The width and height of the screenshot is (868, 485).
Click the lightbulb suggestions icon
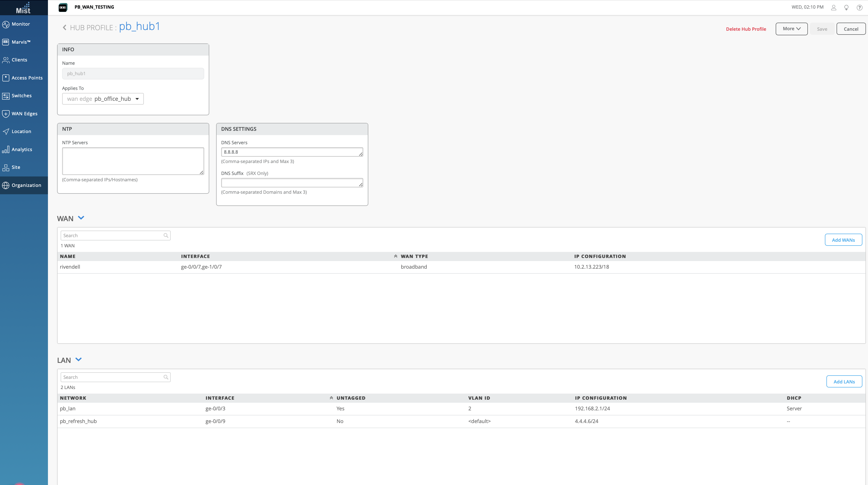[846, 7]
